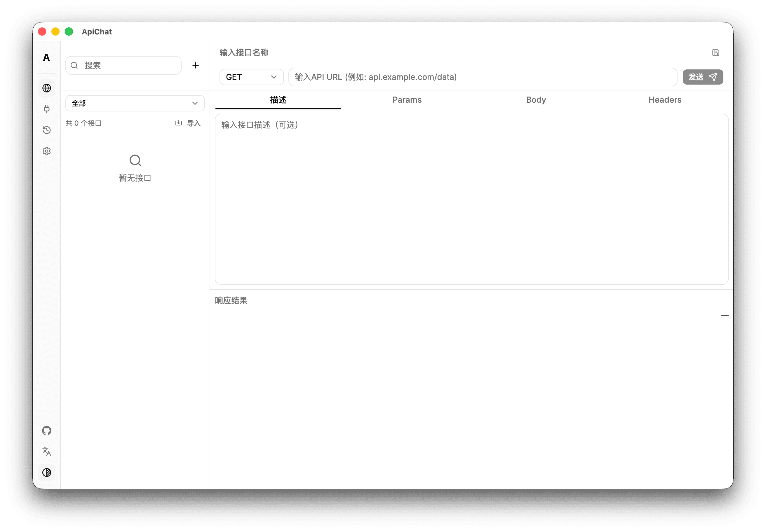
Task: Click the 导入 import button
Action: (188, 123)
